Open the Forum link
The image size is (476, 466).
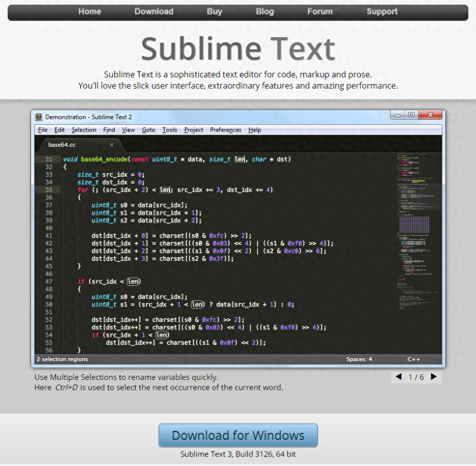tap(320, 12)
